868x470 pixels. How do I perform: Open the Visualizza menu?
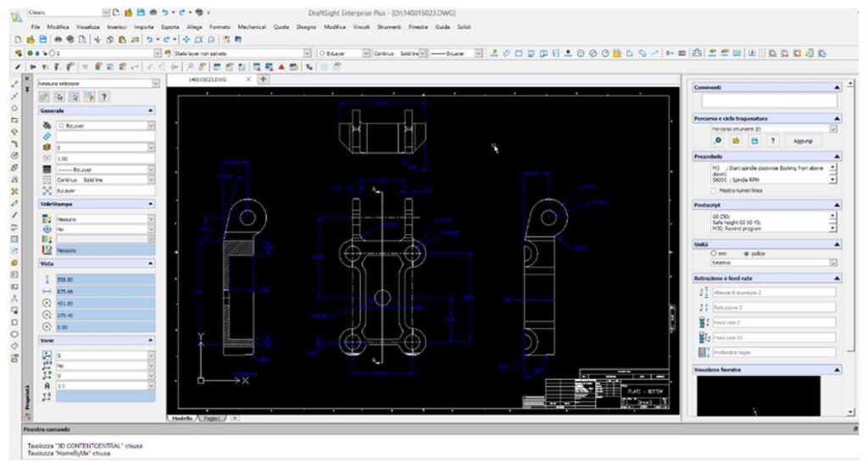[87, 26]
